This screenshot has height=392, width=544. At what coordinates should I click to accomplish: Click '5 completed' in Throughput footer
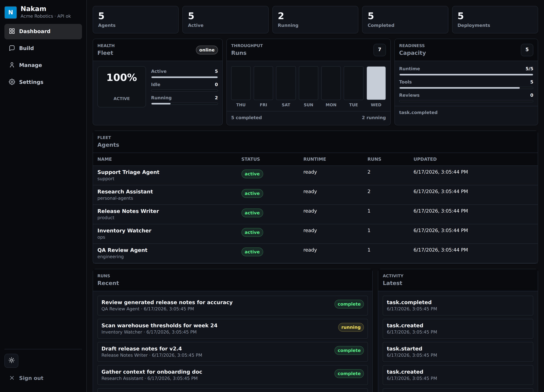246,117
